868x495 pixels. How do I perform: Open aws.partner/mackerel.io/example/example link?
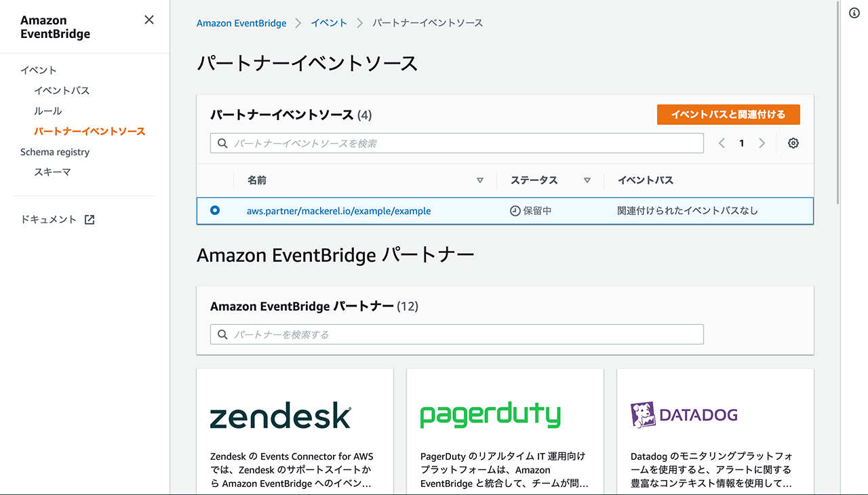(x=339, y=211)
